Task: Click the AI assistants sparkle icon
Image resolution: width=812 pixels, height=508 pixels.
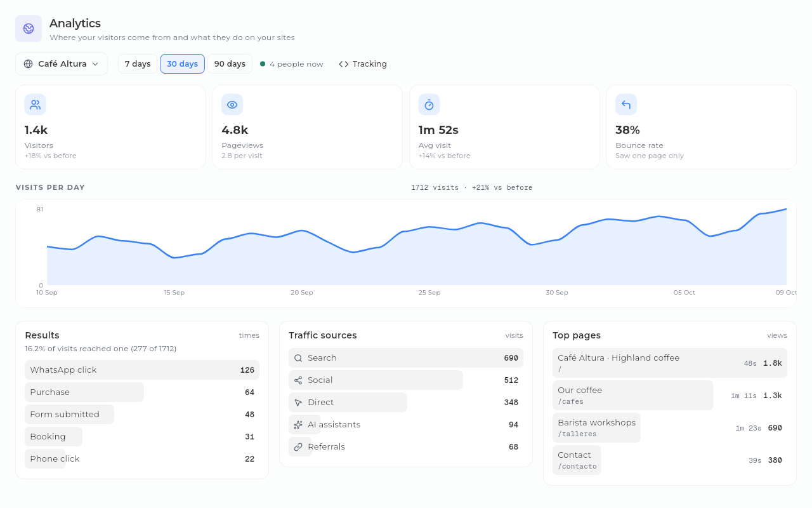Action: coord(298,425)
